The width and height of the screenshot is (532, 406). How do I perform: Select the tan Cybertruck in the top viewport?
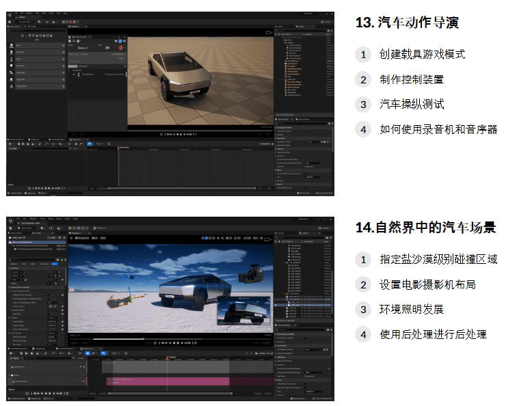[x=180, y=77]
